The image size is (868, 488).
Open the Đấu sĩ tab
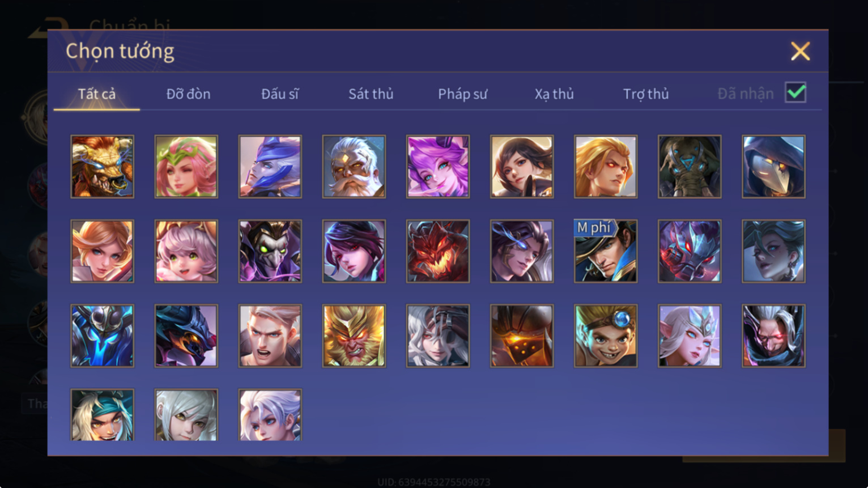[x=280, y=94]
